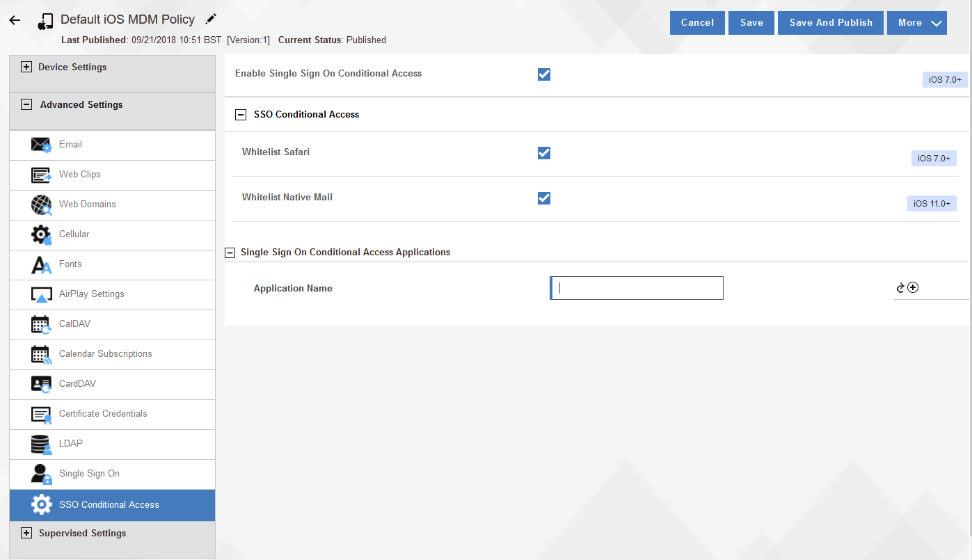972x560 pixels.
Task: Click the Email envelope icon
Action: coord(41,145)
